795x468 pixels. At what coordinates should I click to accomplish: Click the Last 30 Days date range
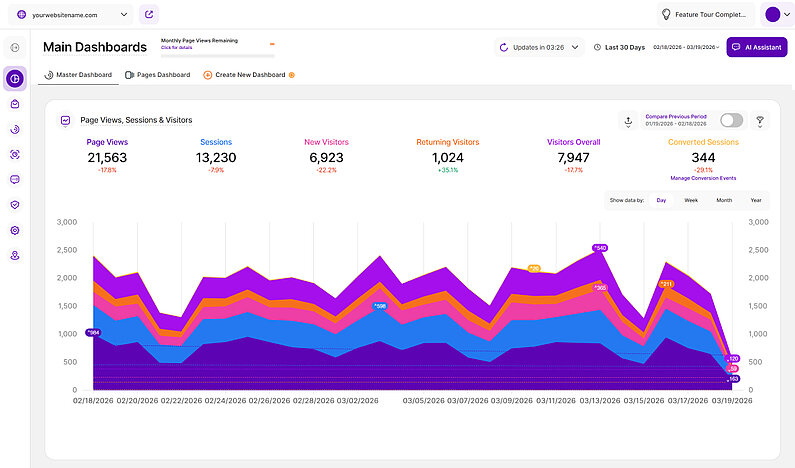620,47
